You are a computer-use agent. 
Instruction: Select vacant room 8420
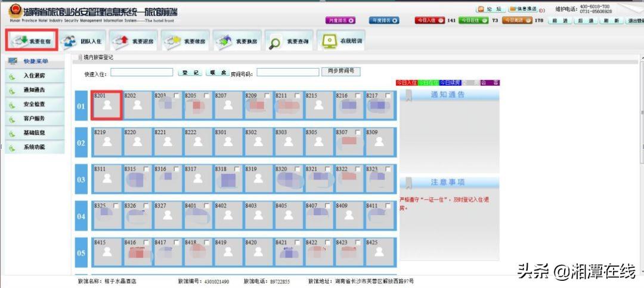(x=258, y=252)
